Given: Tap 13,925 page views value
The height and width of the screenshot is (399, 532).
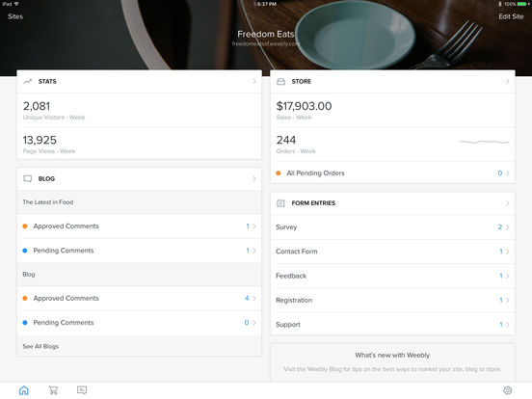Looking at the screenshot, I should click(x=40, y=140).
